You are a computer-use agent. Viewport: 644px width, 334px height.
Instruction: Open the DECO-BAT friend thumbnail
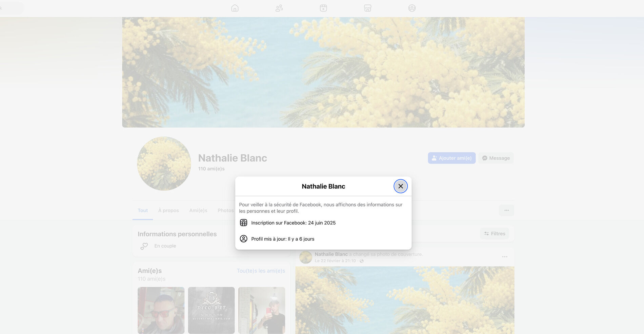pyautogui.click(x=211, y=310)
